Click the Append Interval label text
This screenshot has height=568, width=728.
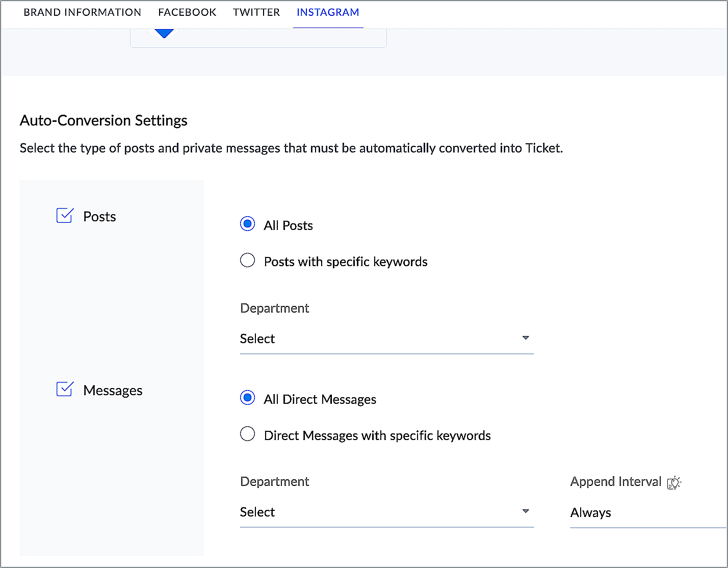(615, 482)
